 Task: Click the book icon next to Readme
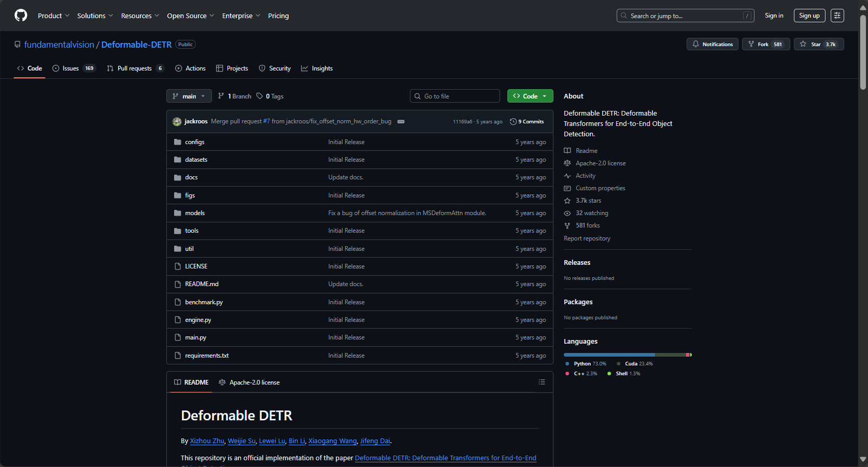(567, 150)
